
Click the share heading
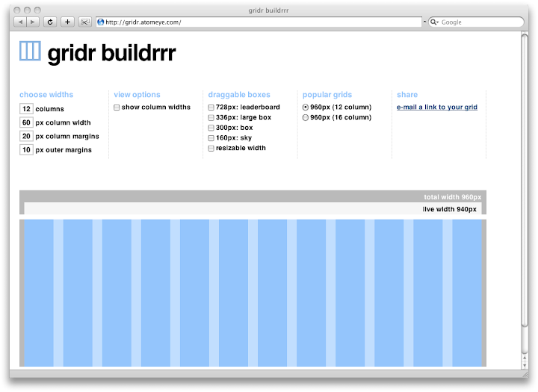407,95
